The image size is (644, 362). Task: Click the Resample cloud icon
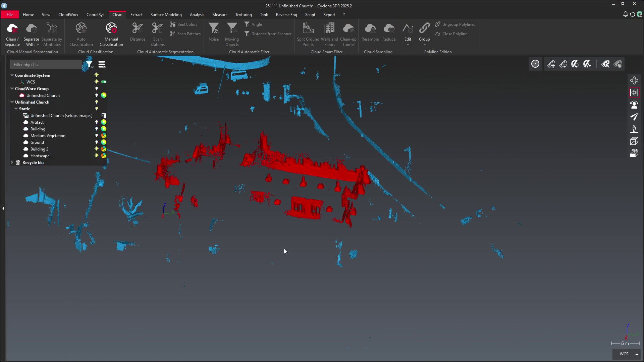pos(370,32)
